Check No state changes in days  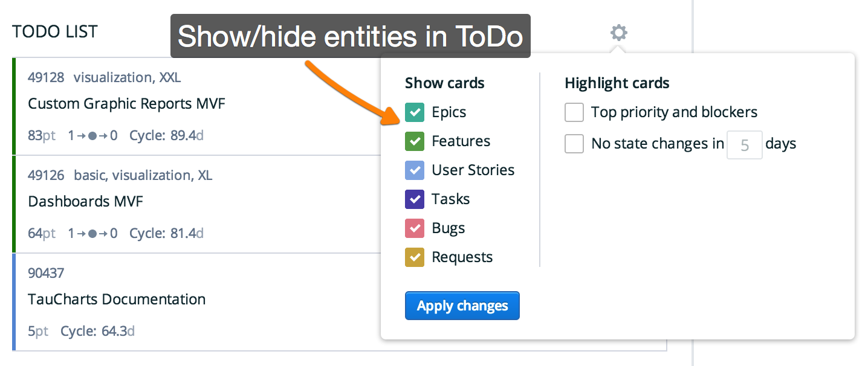574,144
